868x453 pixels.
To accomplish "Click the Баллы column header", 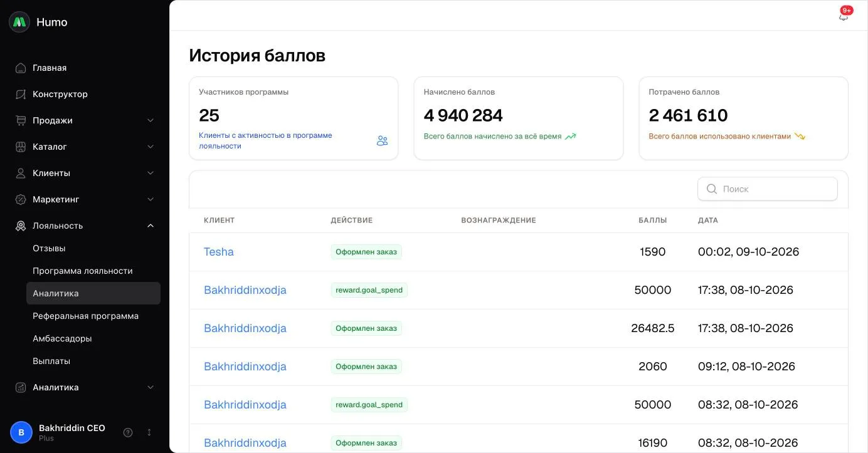I will 653,221.
